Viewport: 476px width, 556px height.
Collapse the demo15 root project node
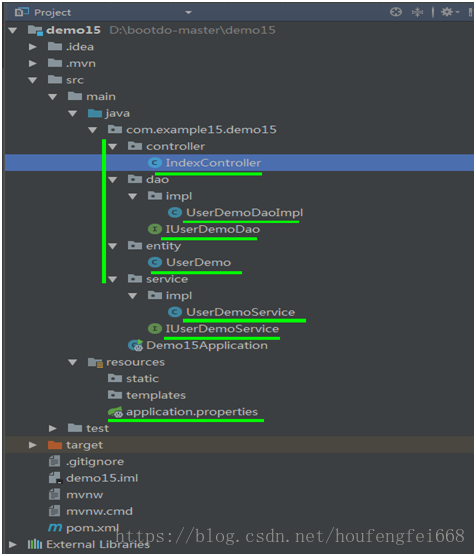[x=13, y=30]
